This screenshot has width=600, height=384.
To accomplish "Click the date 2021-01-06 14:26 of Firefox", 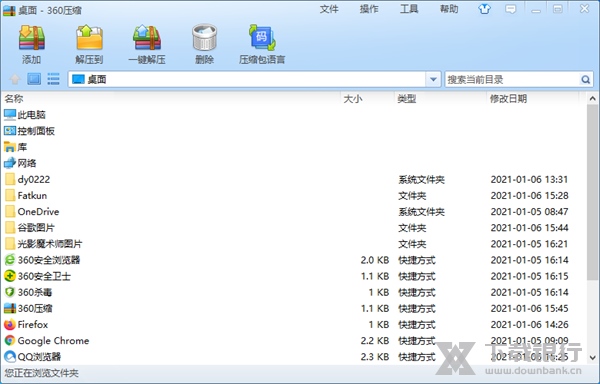I will [x=529, y=324].
